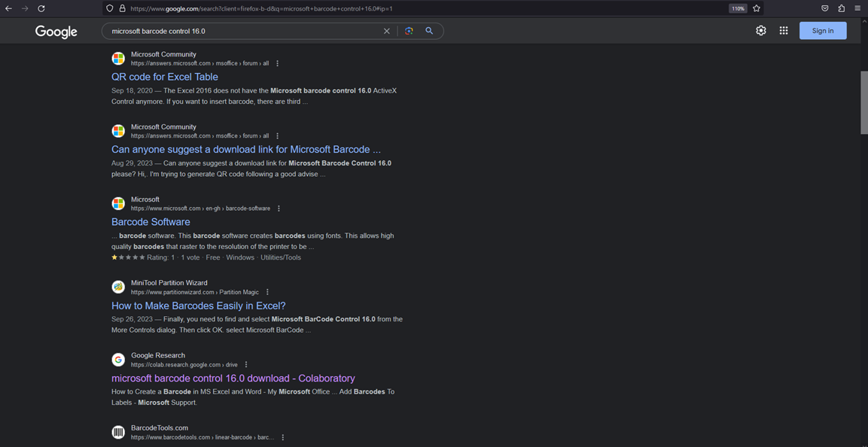Image resolution: width=868 pixels, height=447 pixels.
Task: Open Google Lens image search icon
Action: click(x=409, y=31)
